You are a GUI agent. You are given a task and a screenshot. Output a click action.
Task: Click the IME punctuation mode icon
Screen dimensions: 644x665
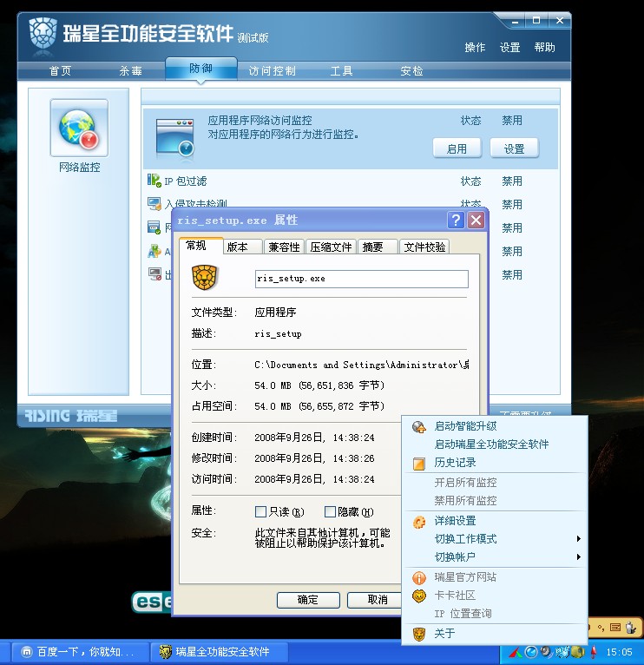tap(601, 628)
